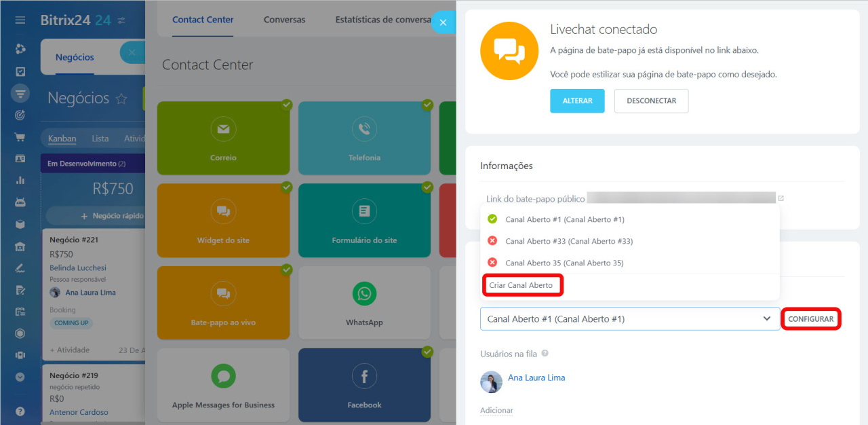This screenshot has width=868, height=425.
Task: Open Ana Laura Lima queue user link
Action: click(536, 377)
